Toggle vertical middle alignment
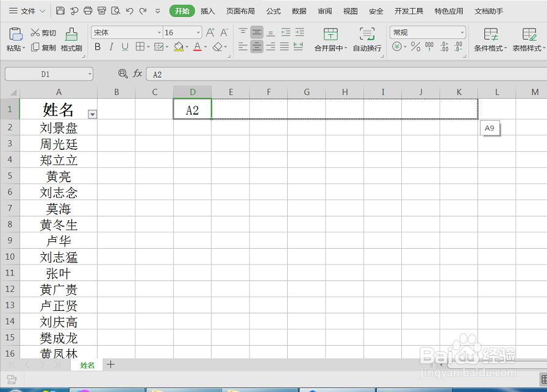Screen dimensions: 547x392 coord(257,32)
